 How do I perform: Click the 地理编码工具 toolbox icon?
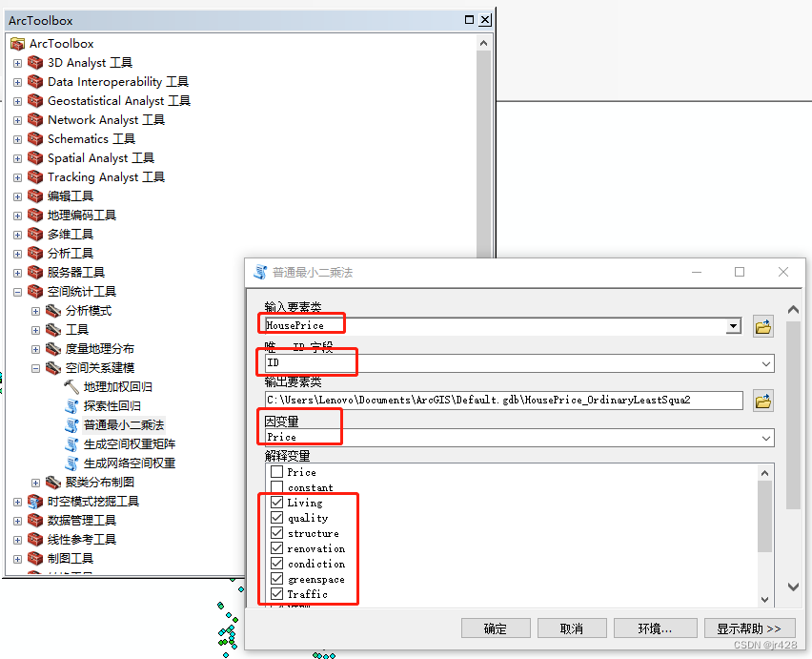click(x=35, y=216)
